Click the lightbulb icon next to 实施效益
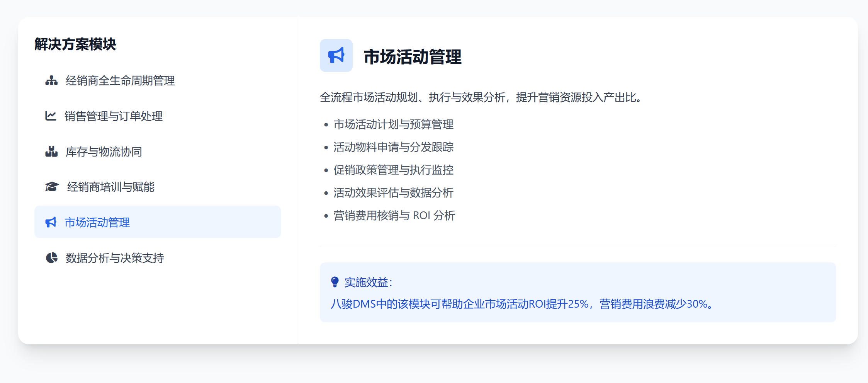 pos(335,282)
